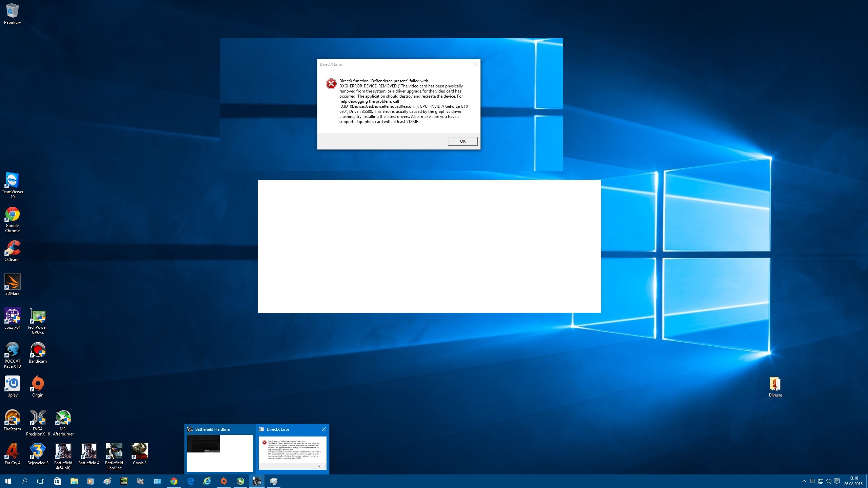This screenshot has width=868, height=488.
Task: Open the firewall brick-wall taskbar icon
Action: tap(140, 481)
